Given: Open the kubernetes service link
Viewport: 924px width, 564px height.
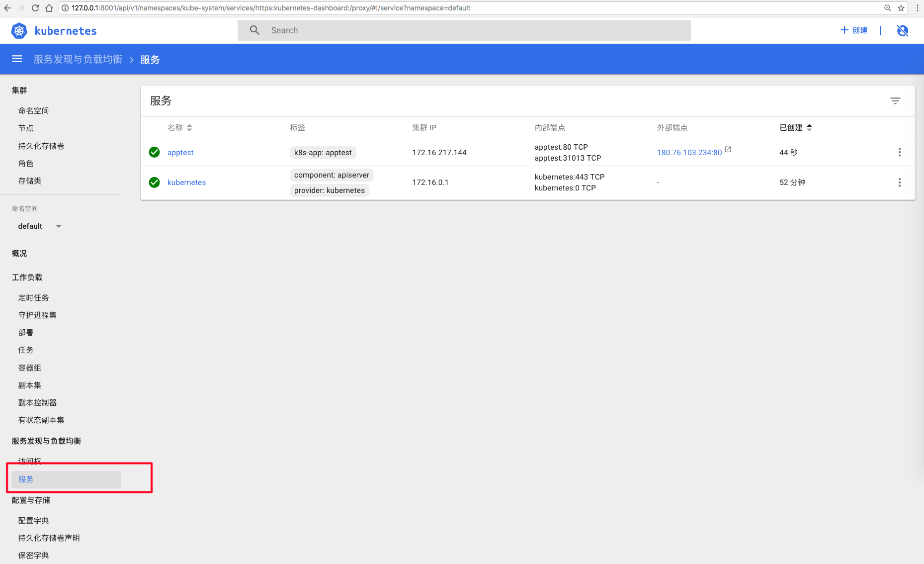Looking at the screenshot, I should tap(186, 183).
